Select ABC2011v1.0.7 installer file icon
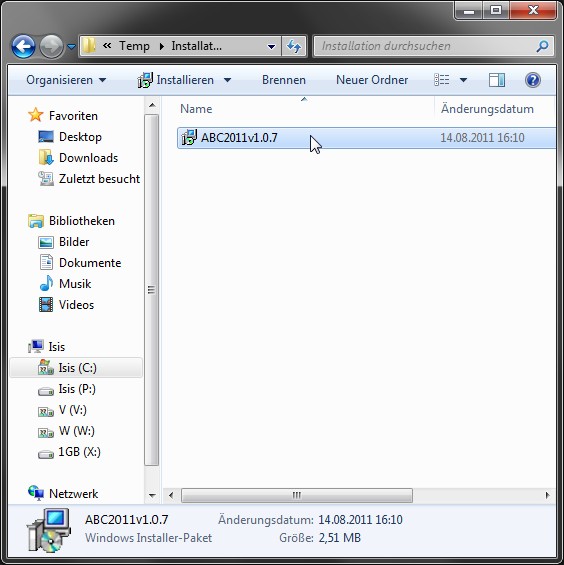Screen dimensions: 564x565 [x=189, y=137]
